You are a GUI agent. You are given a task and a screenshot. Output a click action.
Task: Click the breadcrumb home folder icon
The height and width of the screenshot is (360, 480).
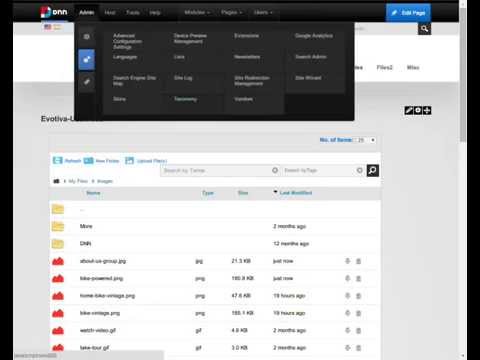coord(56,181)
